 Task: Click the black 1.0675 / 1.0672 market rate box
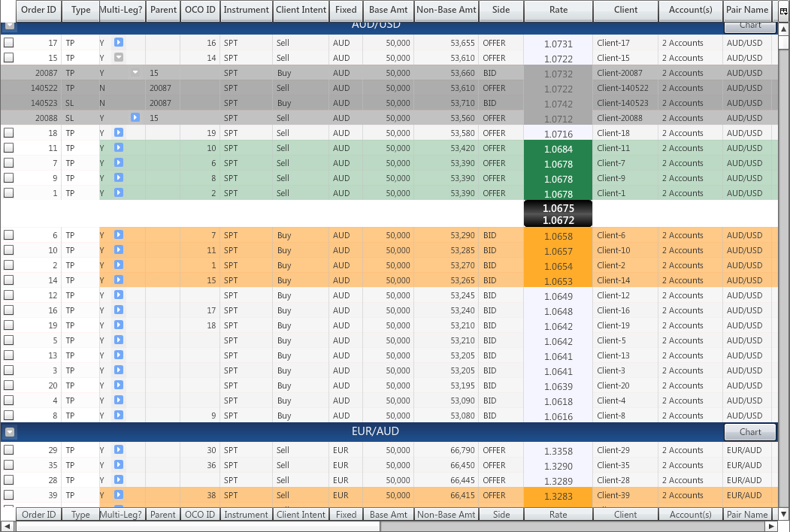[x=558, y=213]
